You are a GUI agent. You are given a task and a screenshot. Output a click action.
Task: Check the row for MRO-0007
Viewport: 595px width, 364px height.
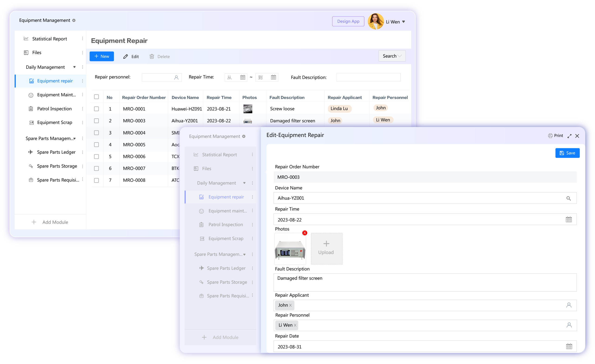tap(96, 168)
